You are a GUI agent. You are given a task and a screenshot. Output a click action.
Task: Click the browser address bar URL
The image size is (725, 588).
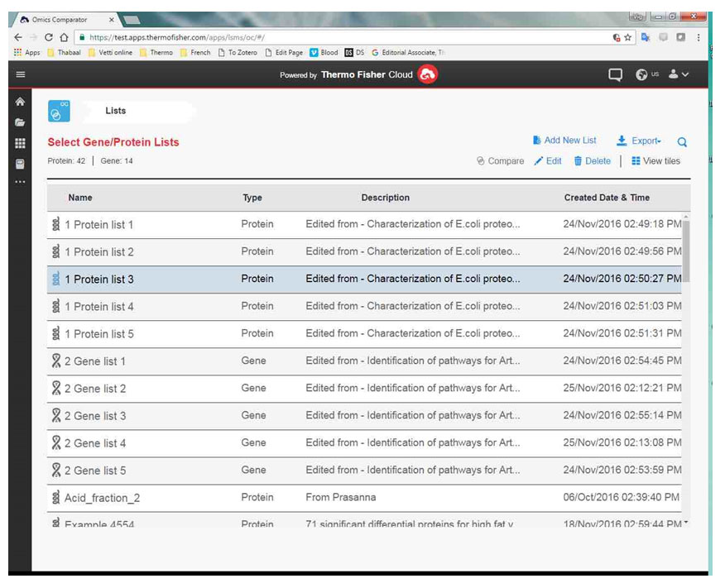pyautogui.click(x=176, y=37)
